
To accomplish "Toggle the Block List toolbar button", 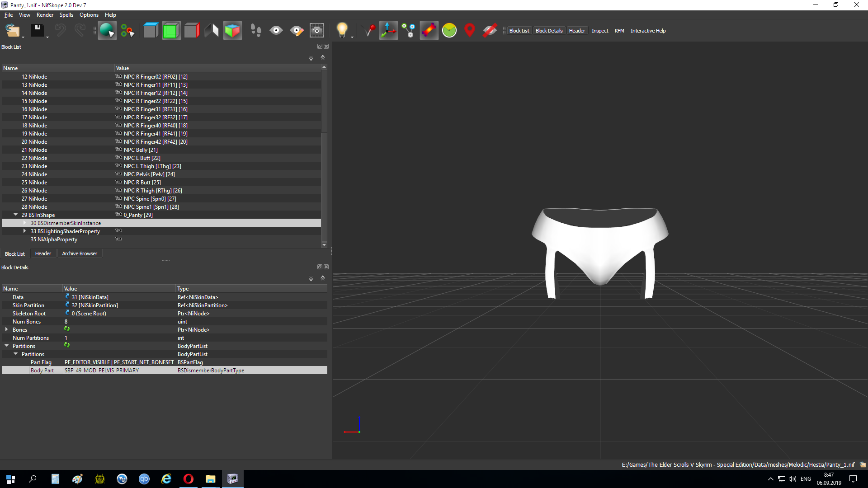I will point(519,31).
